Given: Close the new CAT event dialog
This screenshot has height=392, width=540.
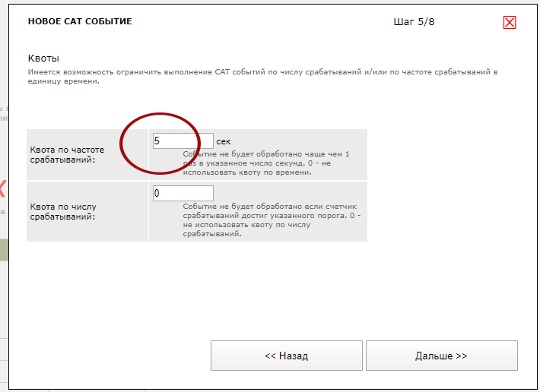Looking at the screenshot, I should (510, 22).
